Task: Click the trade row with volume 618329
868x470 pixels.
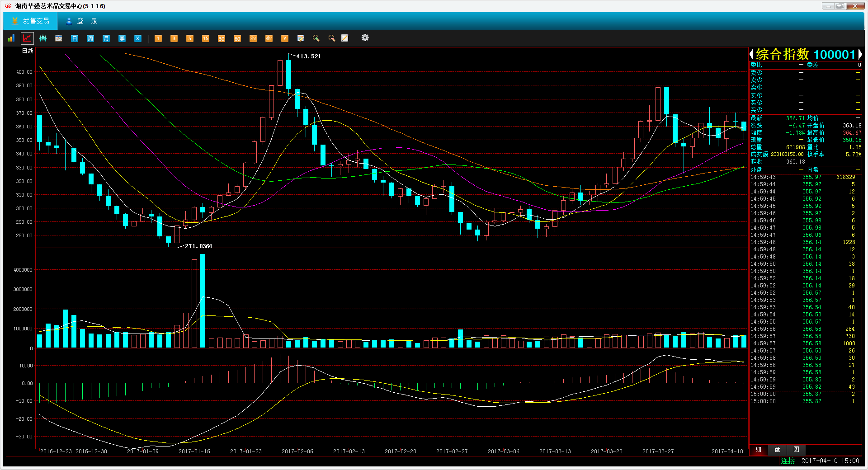Action: click(806, 177)
